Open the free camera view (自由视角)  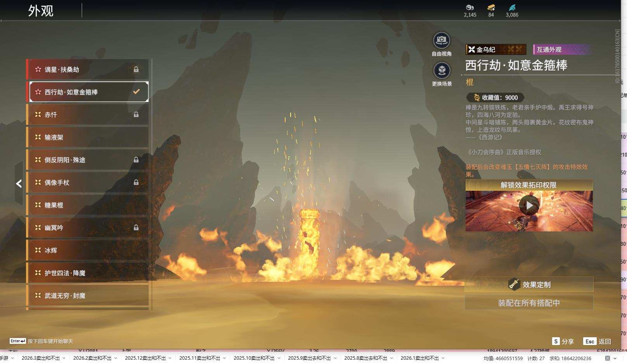coord(441,41)
